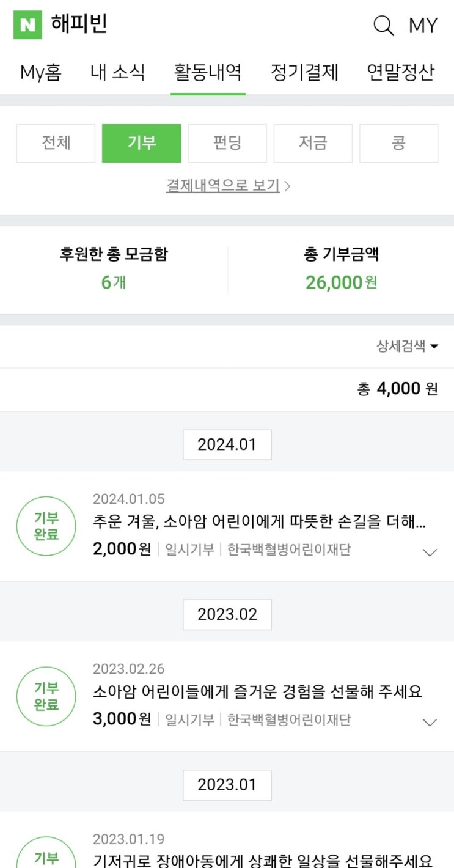Open the 추운 겨울, 소아암 어린이 donation title

coord(259,522)
